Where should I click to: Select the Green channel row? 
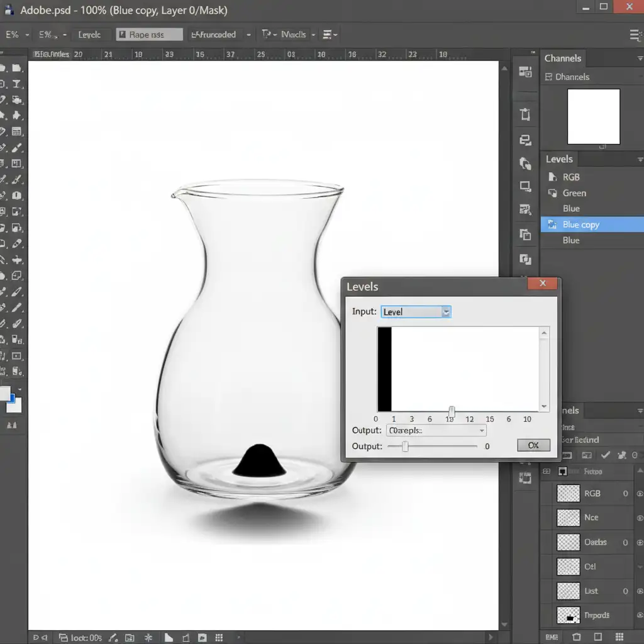(574, 193)
